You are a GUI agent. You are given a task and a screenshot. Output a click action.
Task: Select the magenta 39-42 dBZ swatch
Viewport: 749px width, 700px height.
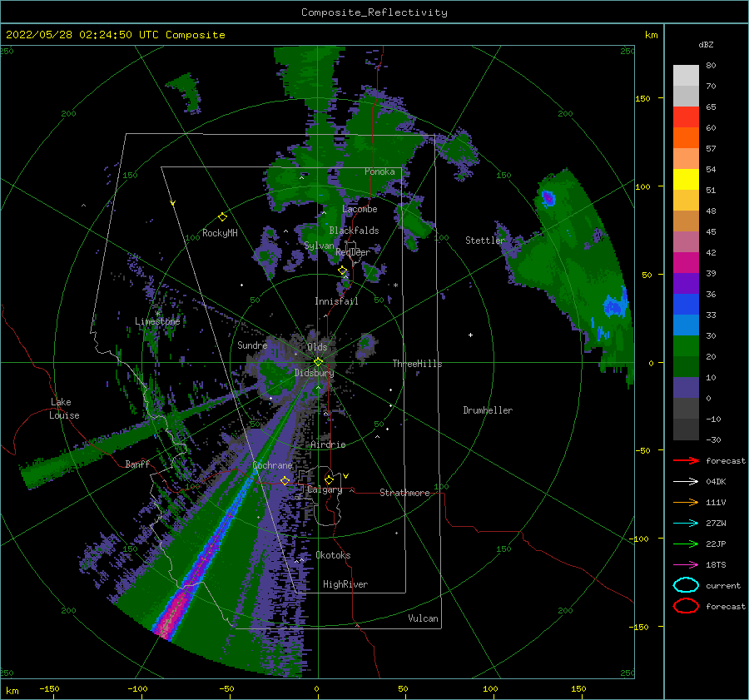pyautogui.click(x=686, y=263)
